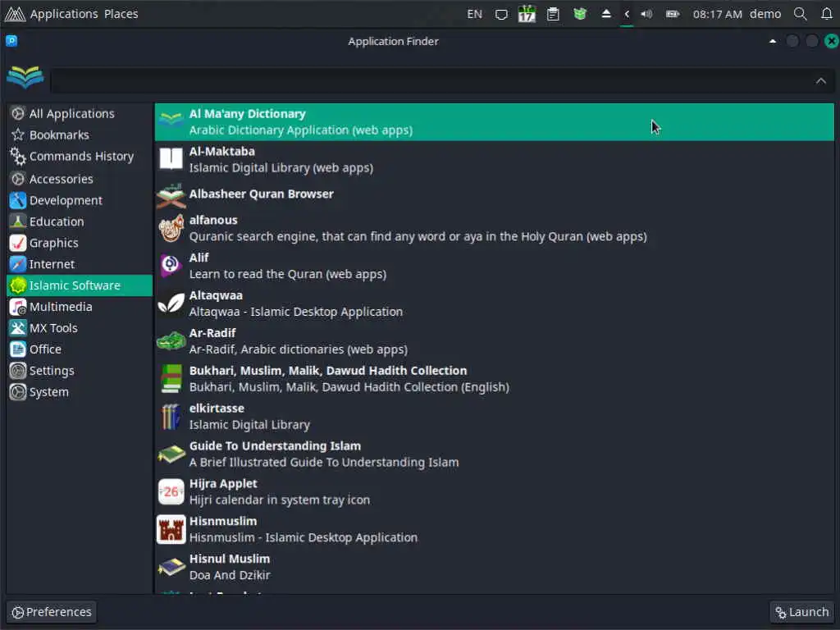The image size is (840, 630).
Task: Click the Al Ma'any Dictionary app icon
Action: point(171,121)
